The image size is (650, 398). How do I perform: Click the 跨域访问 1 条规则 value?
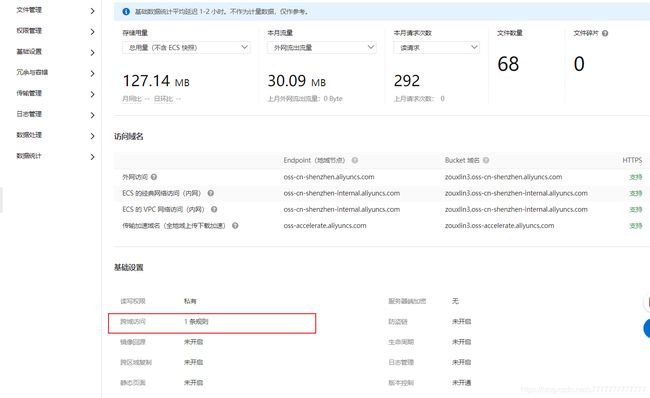(196, 321)
